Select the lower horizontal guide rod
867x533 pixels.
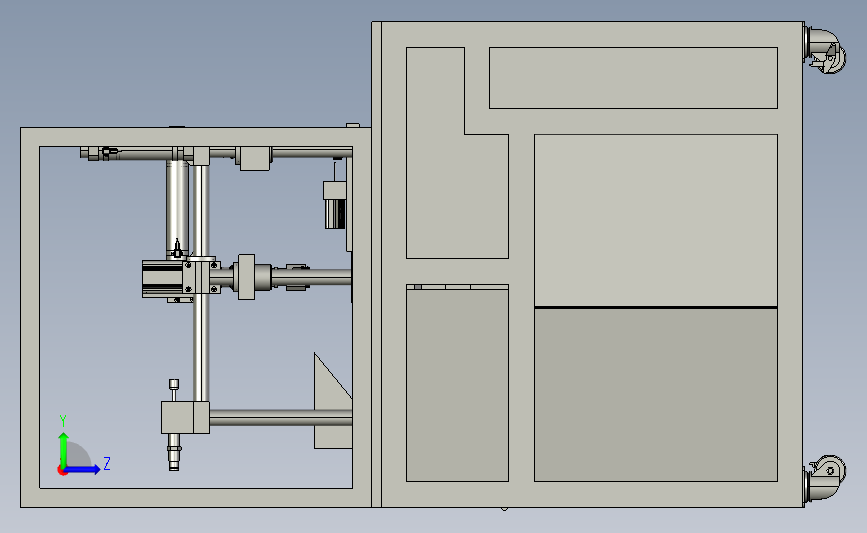pyautogui.click(x=280, y=417)
